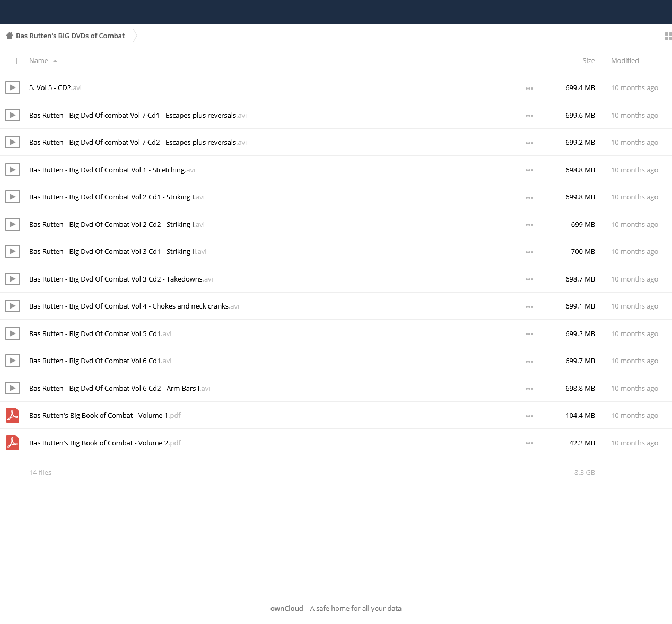
Task: Open Vol 2 Cd1 - Striking I file
Action: 117,197
